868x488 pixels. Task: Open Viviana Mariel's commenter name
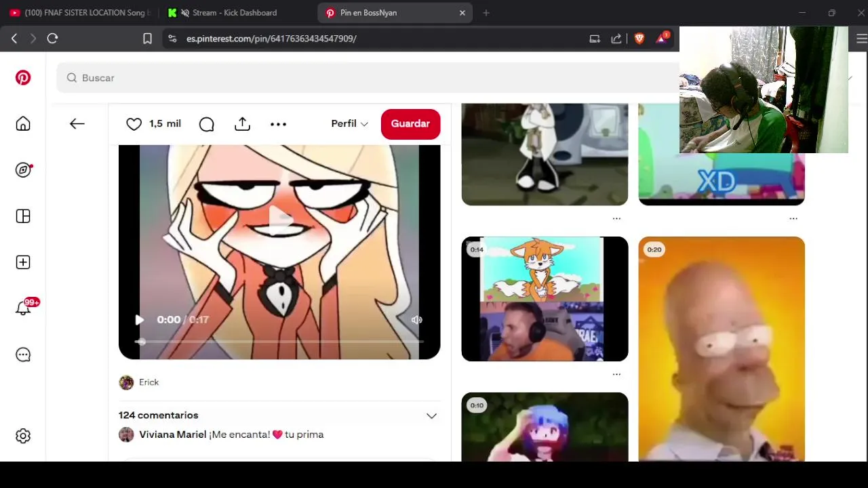click(172, 434)
